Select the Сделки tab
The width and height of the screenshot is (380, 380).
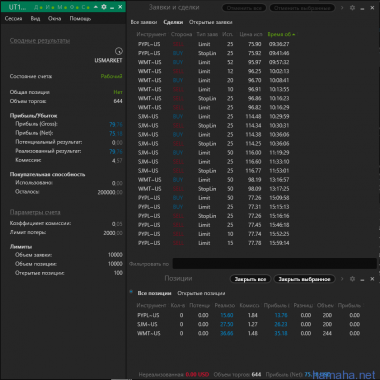(x=173, y=22)
